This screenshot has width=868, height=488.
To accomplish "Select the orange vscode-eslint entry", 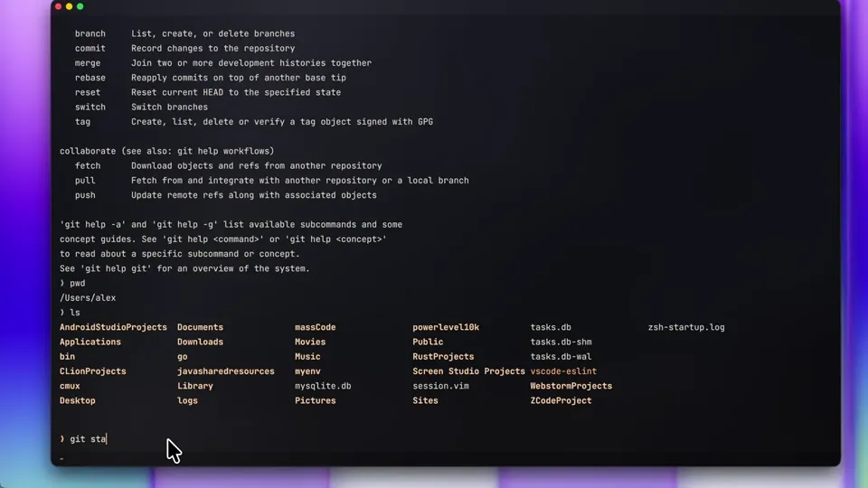I will [x=563, y=371].
